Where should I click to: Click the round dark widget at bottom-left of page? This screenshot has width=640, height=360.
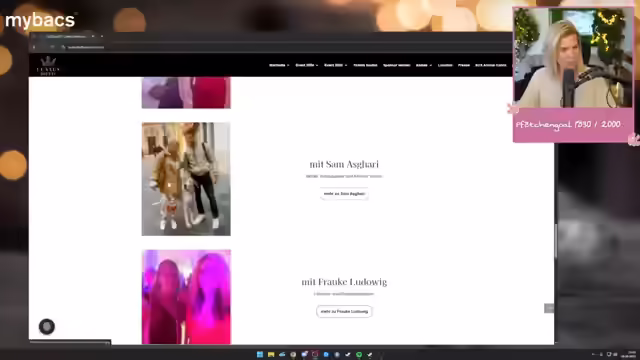pyautogui.click(x=47, y=327)
